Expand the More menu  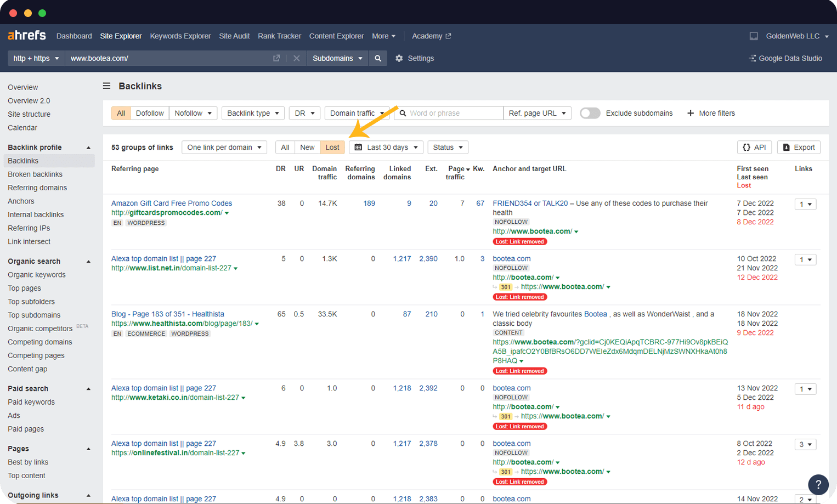click(383, 36)
